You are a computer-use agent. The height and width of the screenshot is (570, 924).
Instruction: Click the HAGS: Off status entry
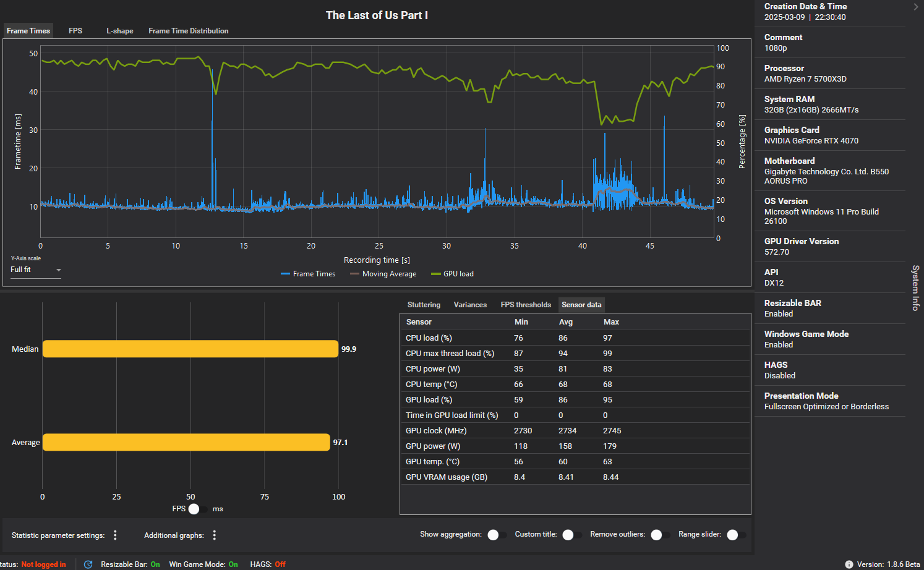click(268, 564)
